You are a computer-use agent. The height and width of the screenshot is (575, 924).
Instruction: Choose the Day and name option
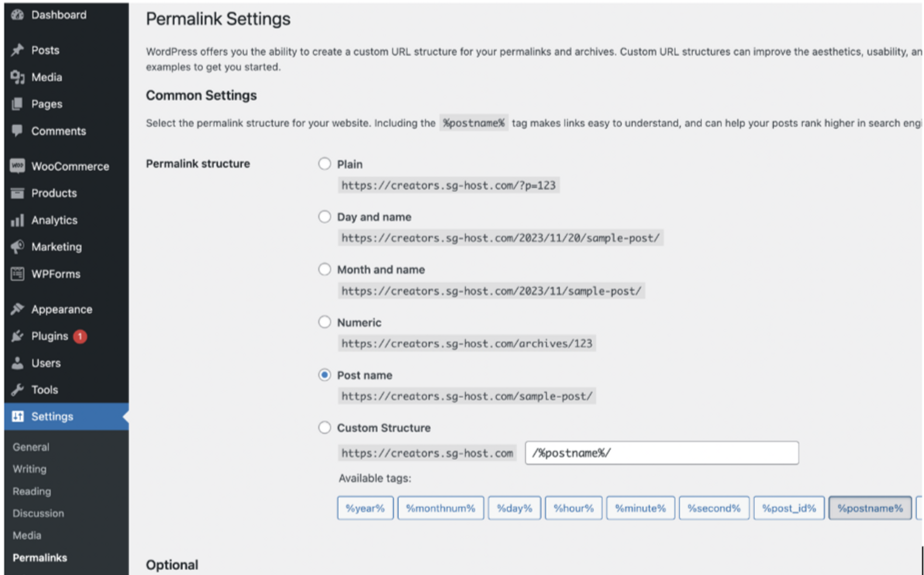324,217
